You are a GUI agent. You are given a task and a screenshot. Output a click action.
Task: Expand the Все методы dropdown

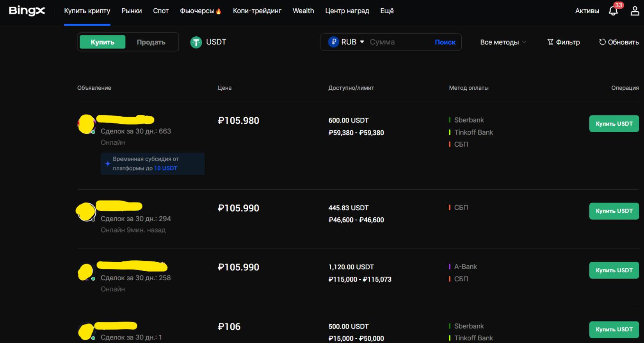(503, 42)
